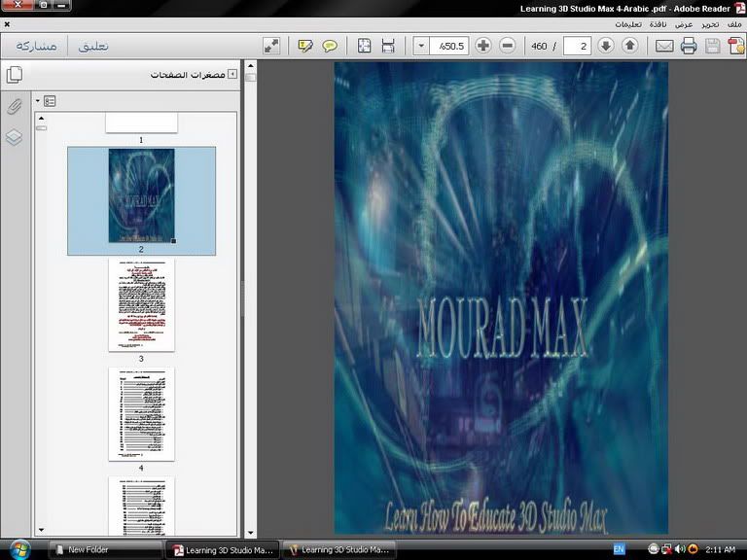Fit one full page in window
This screenshot has width=747, height=560.
click(x=365, y=46)
